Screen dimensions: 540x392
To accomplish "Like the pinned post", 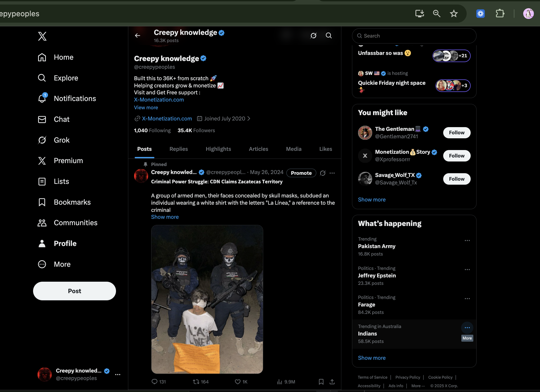I will click(237, 382).
